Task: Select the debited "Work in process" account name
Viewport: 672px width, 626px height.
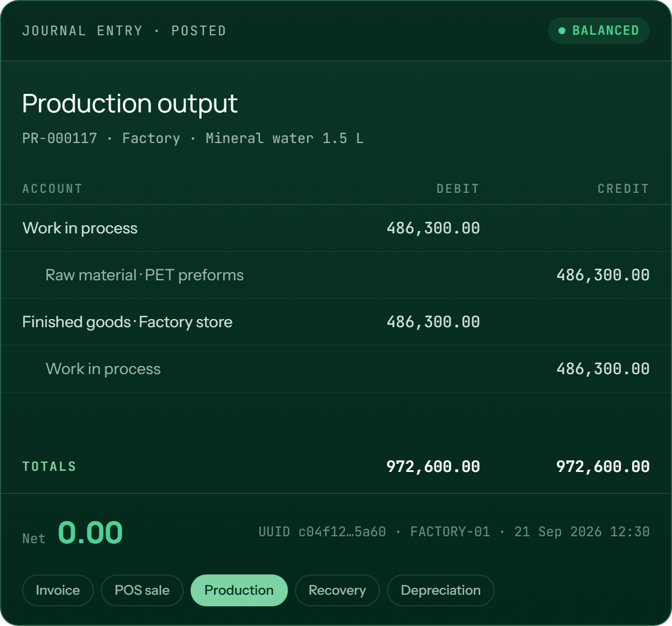Action: [x=80, y=228]
